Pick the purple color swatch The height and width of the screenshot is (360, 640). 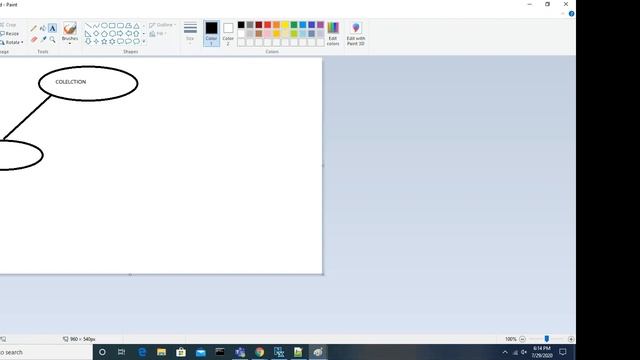pyautogui.click(x=320, y=25)
